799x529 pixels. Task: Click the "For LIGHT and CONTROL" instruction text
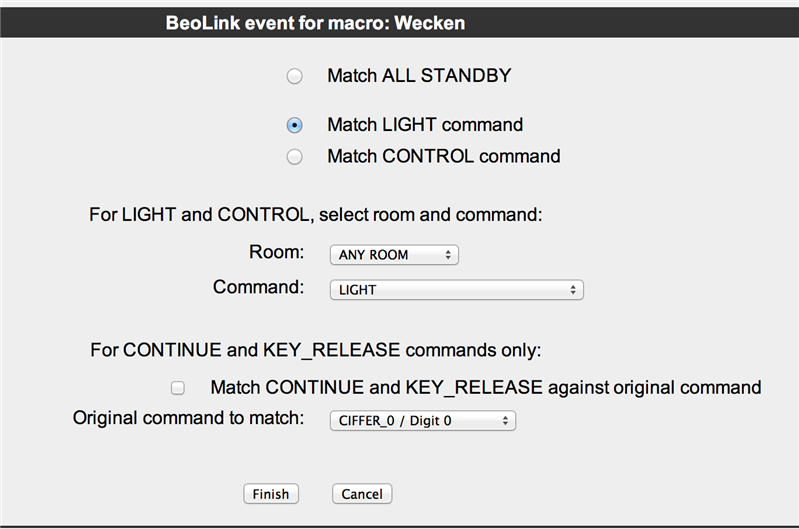[x=315, y=213]
